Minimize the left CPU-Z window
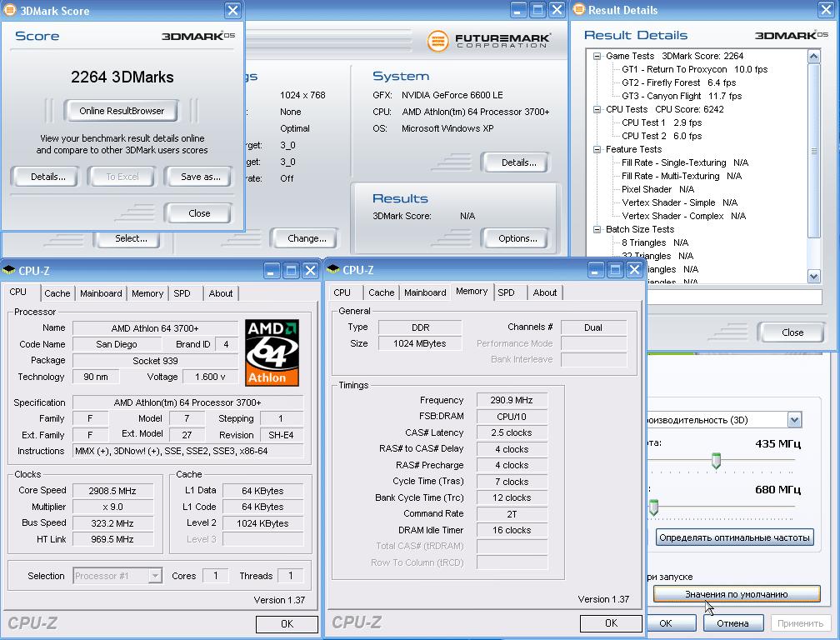 [272, 270]
